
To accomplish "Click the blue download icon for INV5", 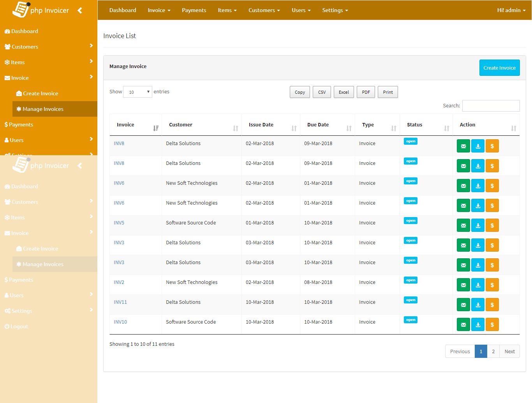I will click(478, 226).
